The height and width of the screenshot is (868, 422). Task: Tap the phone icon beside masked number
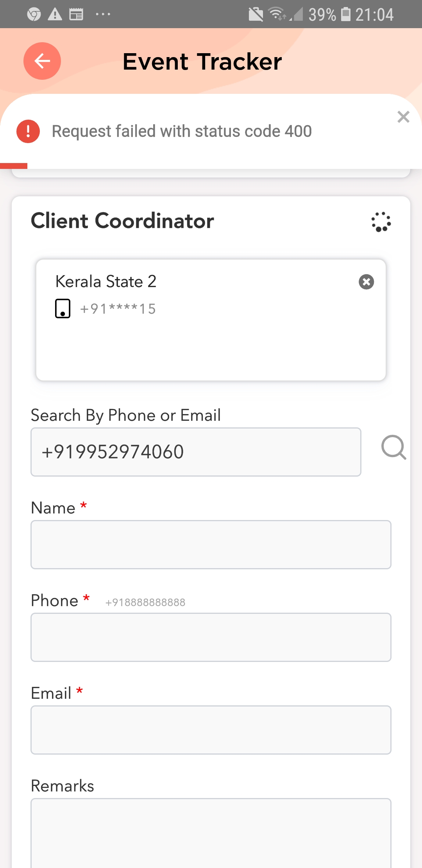[x=63, y=308]
